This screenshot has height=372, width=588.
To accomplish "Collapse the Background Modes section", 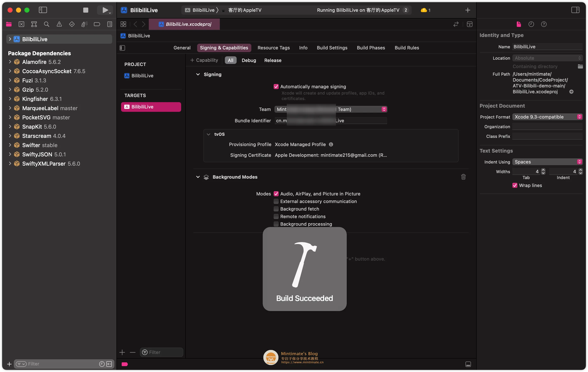I will click(x=198, y=177).
